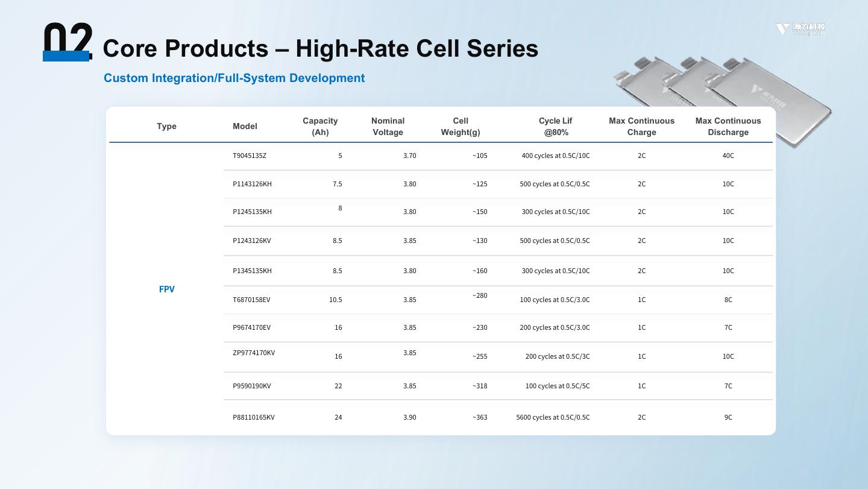Click model name "P9590190KV"
The width and height of the screenshot is (868, 489).
252,386
